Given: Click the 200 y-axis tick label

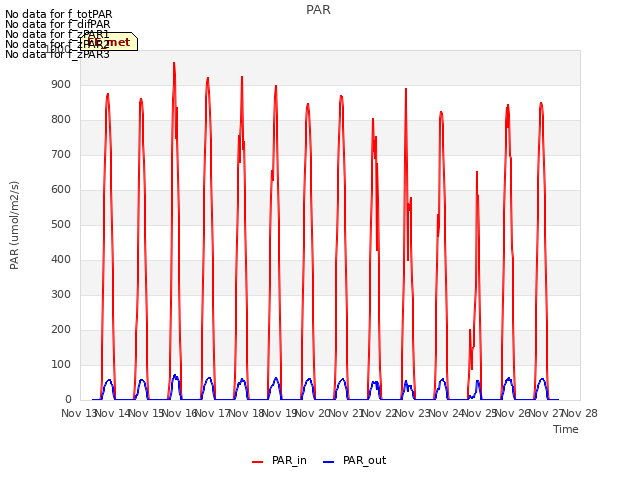Looking at the screenshot, I should tap(61, 330).
